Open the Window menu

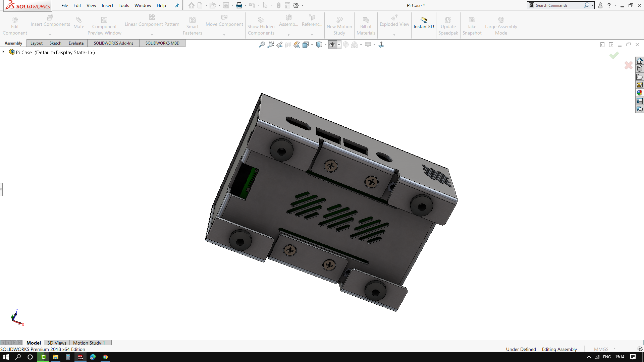click(143, 5)
